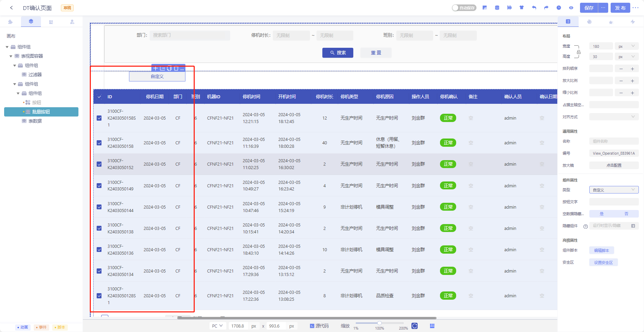Toggle the select-all checkbox in table header
Image resolution: width=644 pixels, height=332 pixels.
[99, 97]
